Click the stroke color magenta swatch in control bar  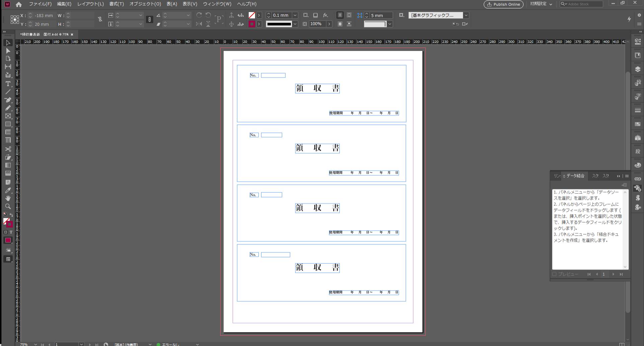click(252, 24)
